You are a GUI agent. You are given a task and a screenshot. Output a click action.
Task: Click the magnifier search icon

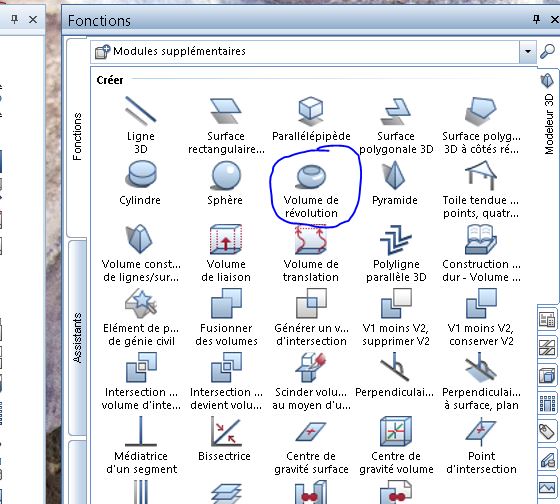548,51
